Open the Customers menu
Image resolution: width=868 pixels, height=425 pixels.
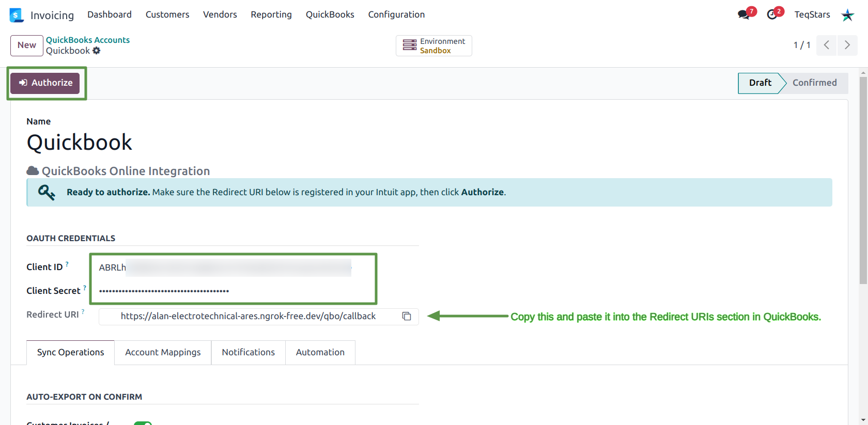(x=167, y=14)
